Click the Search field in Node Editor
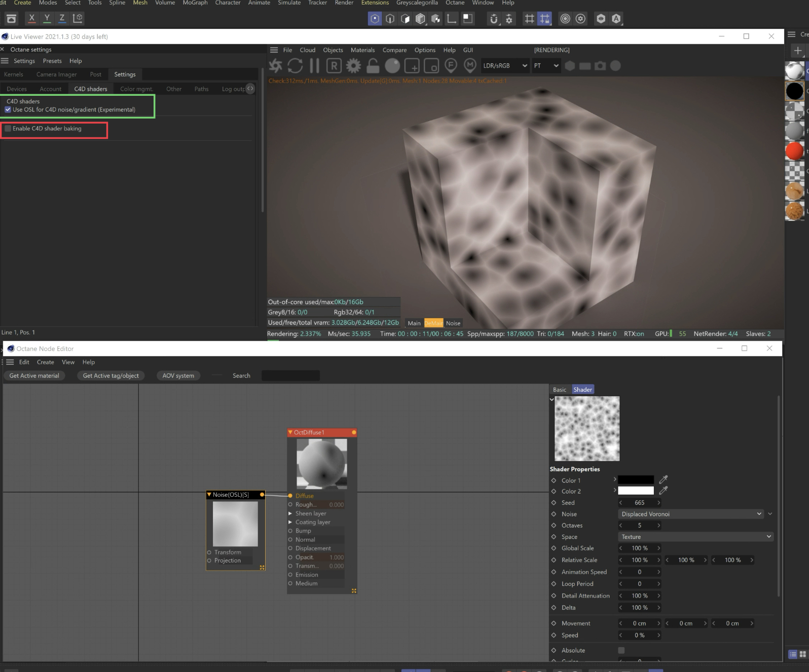The image size is (809, 672). coord(290,376)
